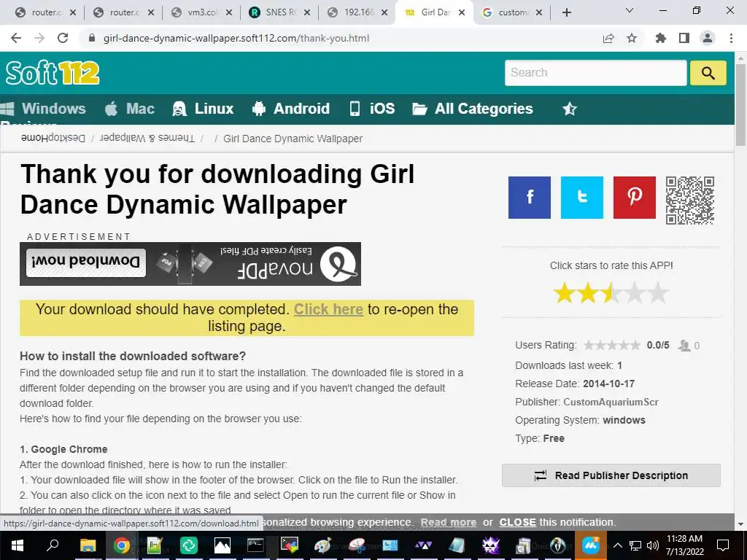
Task: Switch to the first router tab
Action: pos(45,13)
